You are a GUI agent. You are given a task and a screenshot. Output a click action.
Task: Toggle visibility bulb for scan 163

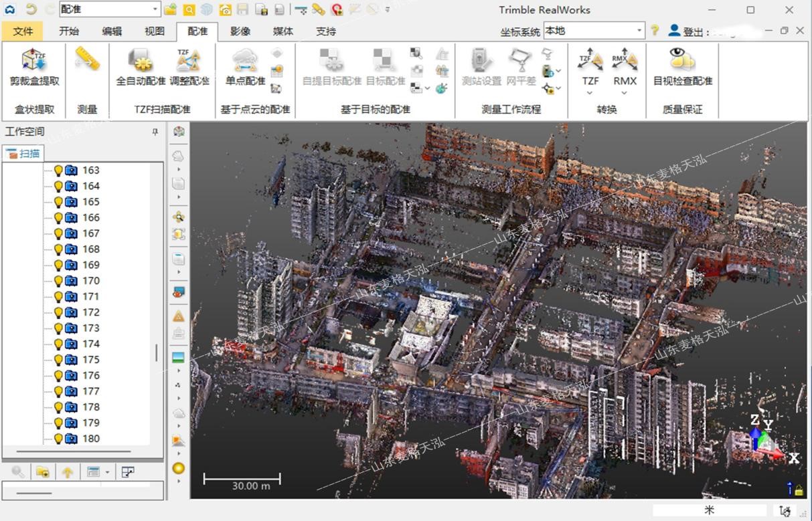click(58, 171)
